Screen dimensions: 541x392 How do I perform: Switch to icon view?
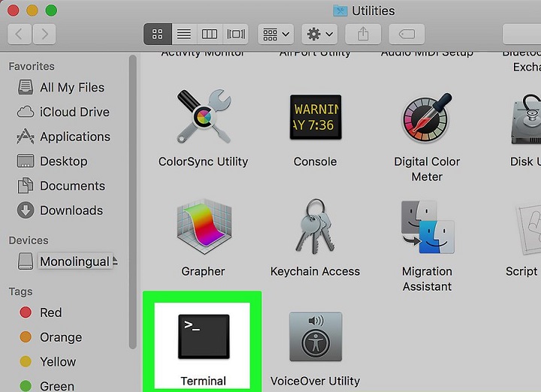click(158, 34)
